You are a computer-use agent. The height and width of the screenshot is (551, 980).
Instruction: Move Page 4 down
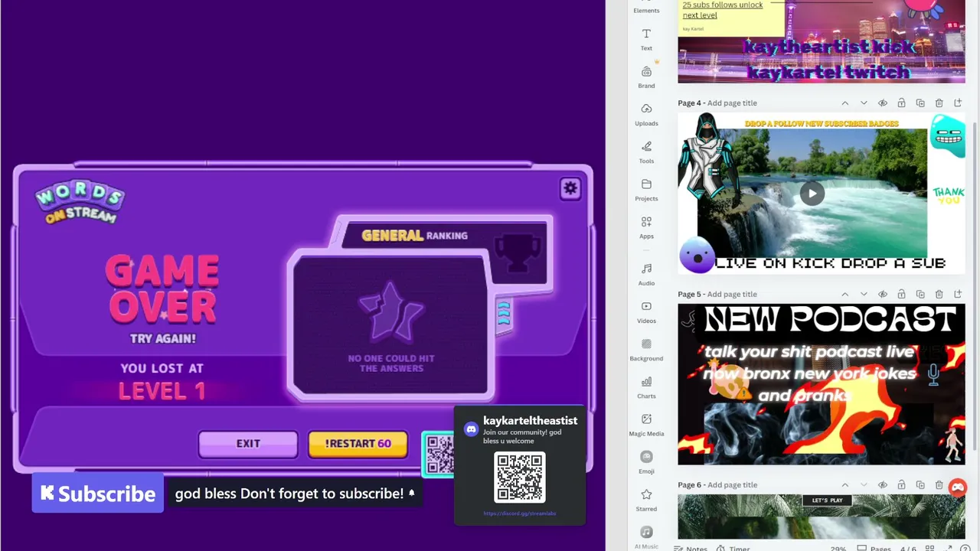point(864,103)
